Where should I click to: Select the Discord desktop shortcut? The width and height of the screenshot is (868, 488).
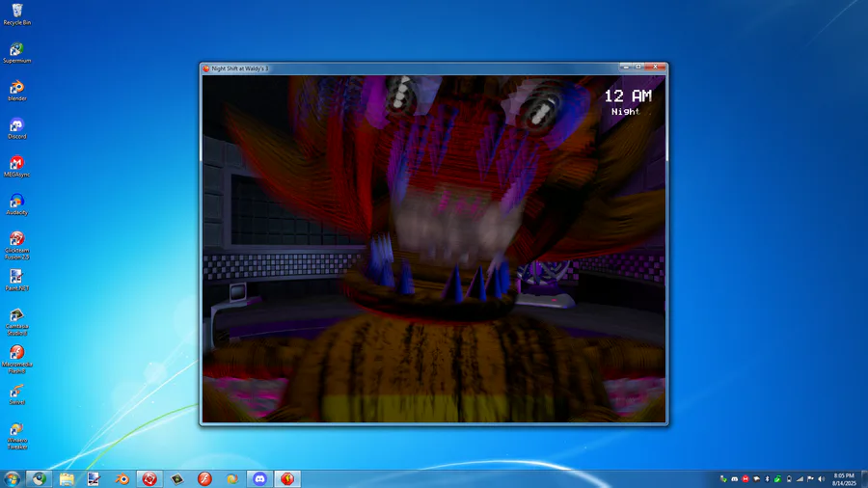[x=17, y=129]
